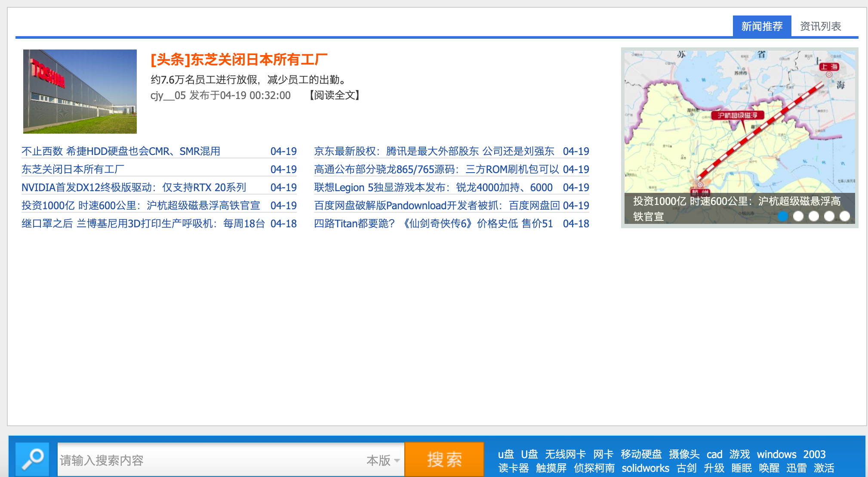Click the 移动硬盘 keyword
The width and height of the screenshot is (868, 477).
(x=641, y=454)
